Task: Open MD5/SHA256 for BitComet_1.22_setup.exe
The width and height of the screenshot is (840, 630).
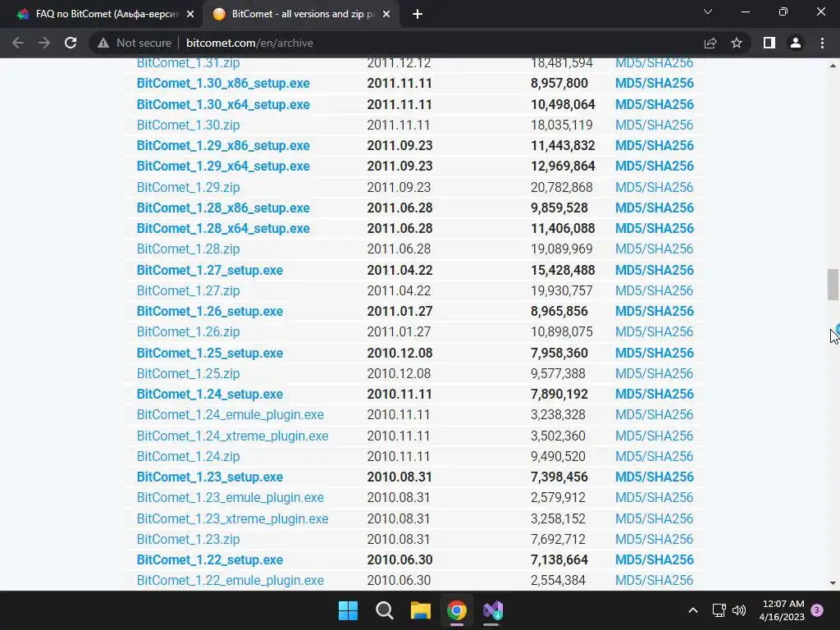Action: pyautogui.click(x=654, y=559)
